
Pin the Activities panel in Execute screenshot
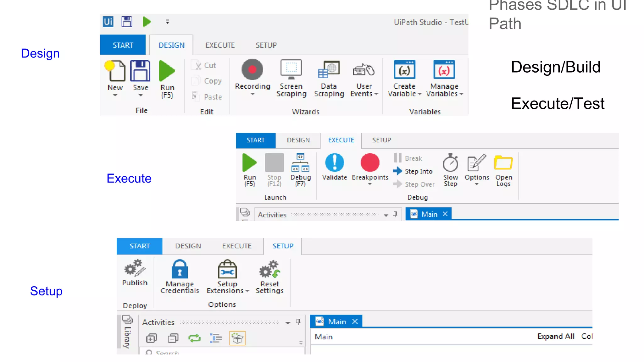point(395,214)
